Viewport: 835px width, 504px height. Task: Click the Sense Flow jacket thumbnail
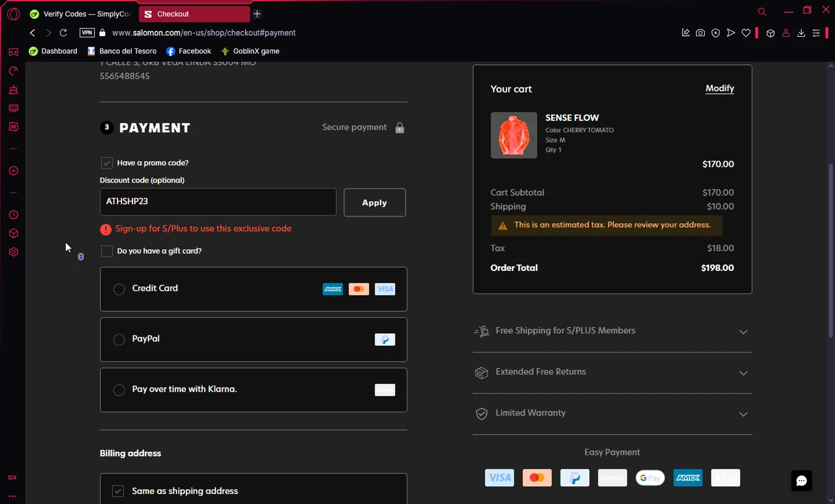tap(514, 135)
